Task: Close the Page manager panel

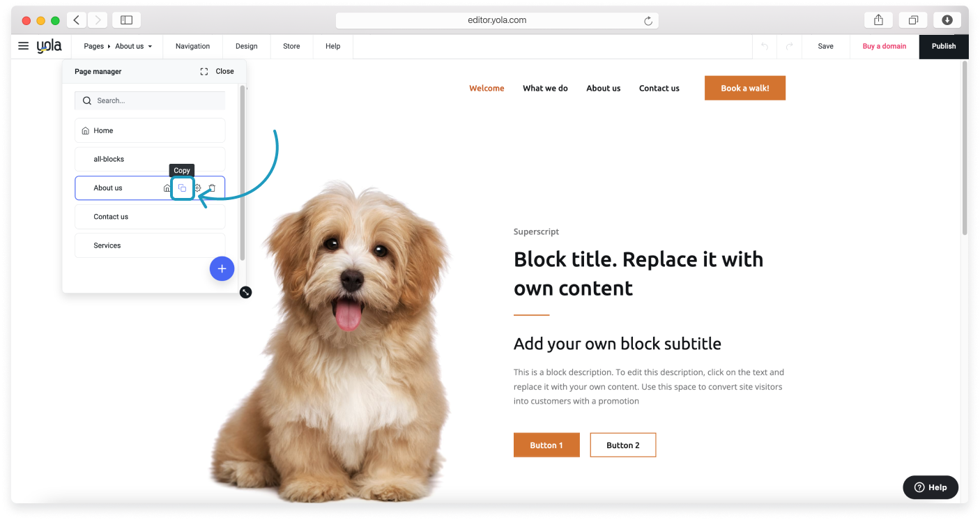Action: (x=224, y=71)
